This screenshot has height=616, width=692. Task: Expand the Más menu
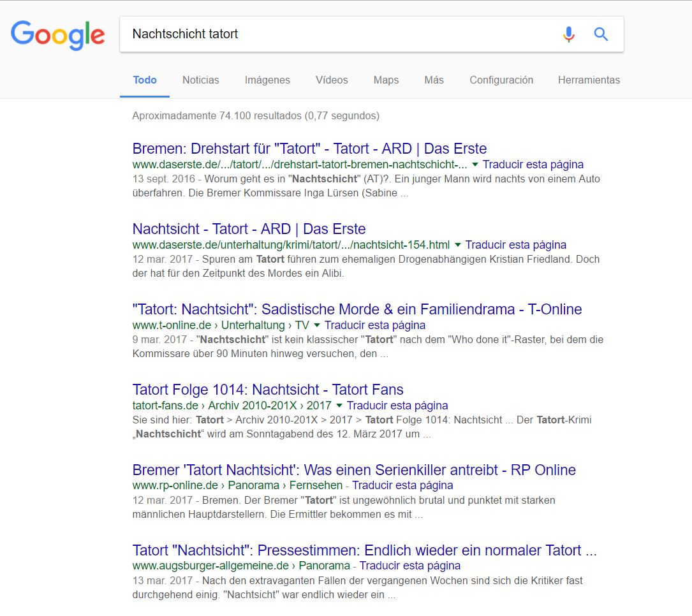[434, 80]
